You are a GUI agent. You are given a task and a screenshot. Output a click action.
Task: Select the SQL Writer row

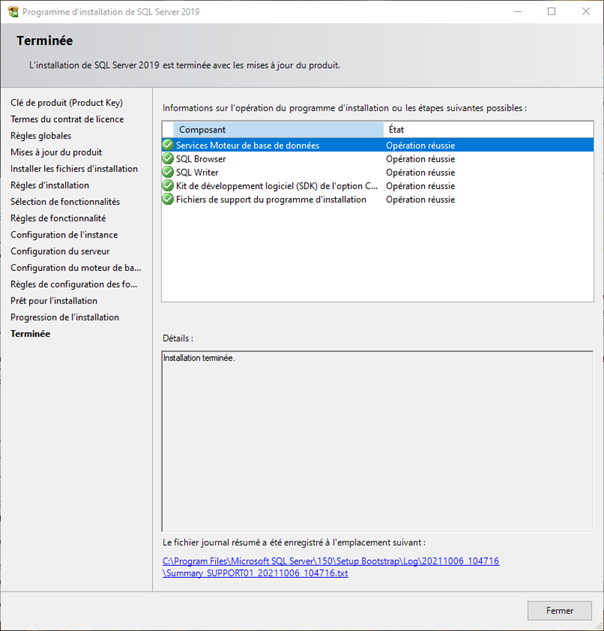[377, 172]
